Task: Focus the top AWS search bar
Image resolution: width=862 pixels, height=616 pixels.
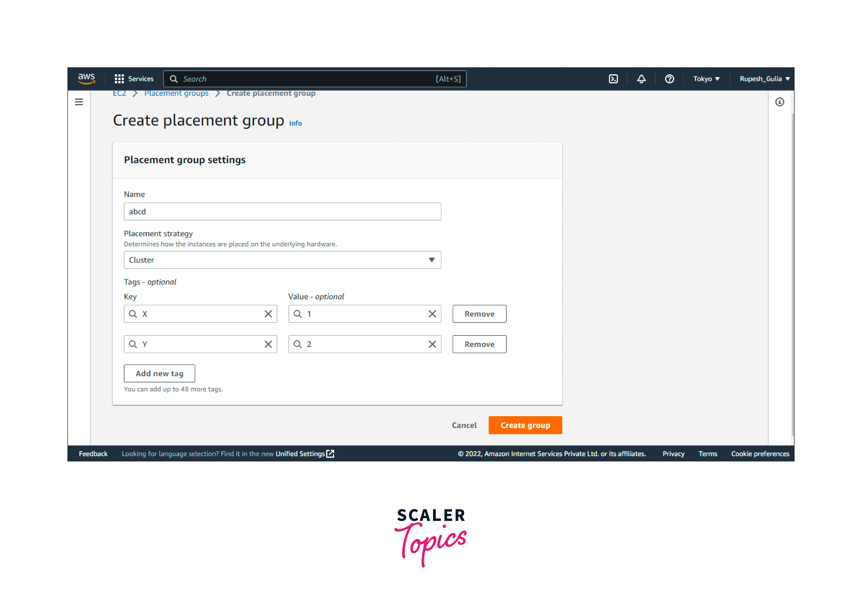Action: pyautogui.click(x=315, y=79)
